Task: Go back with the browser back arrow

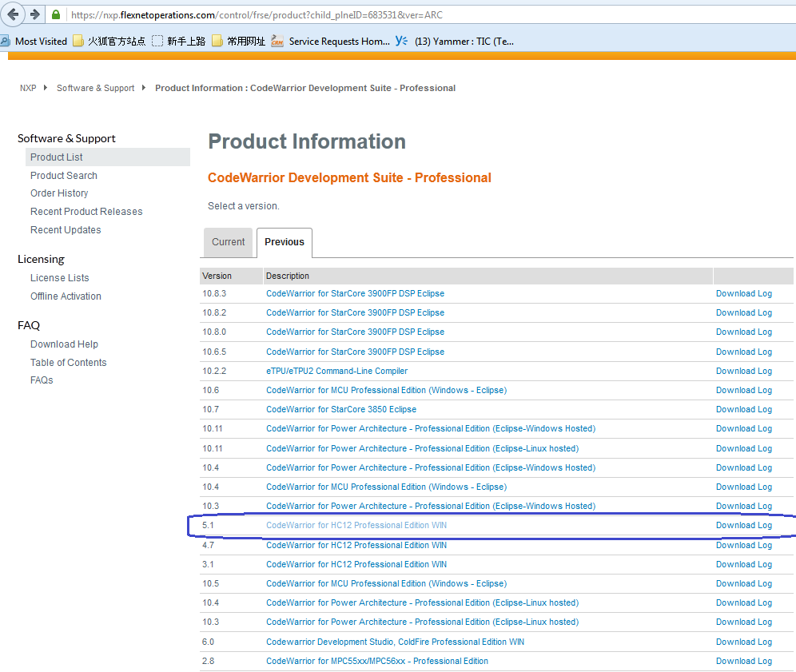Action: [12, 14]
